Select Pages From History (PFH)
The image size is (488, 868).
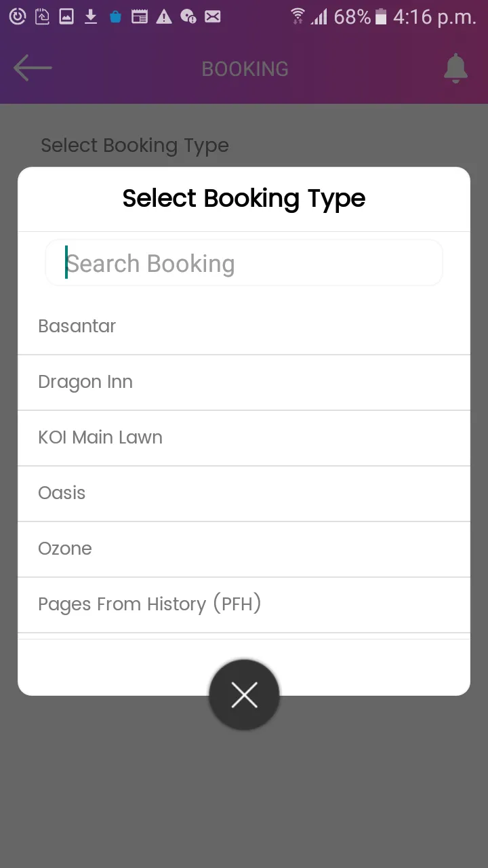pos(244,604)
